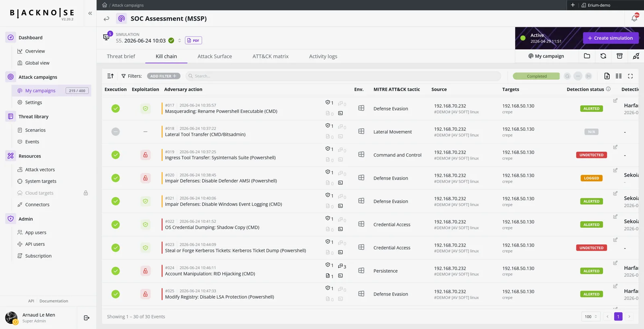Click the Create simulation button
This screenshot has height=329, width=644.
coord(611,38)
